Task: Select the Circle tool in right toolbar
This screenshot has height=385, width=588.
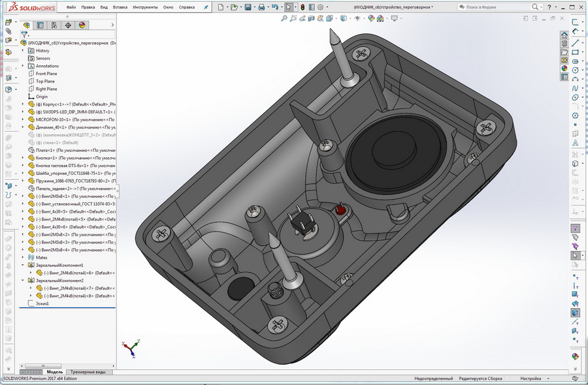Action: [x=575, y=69]
